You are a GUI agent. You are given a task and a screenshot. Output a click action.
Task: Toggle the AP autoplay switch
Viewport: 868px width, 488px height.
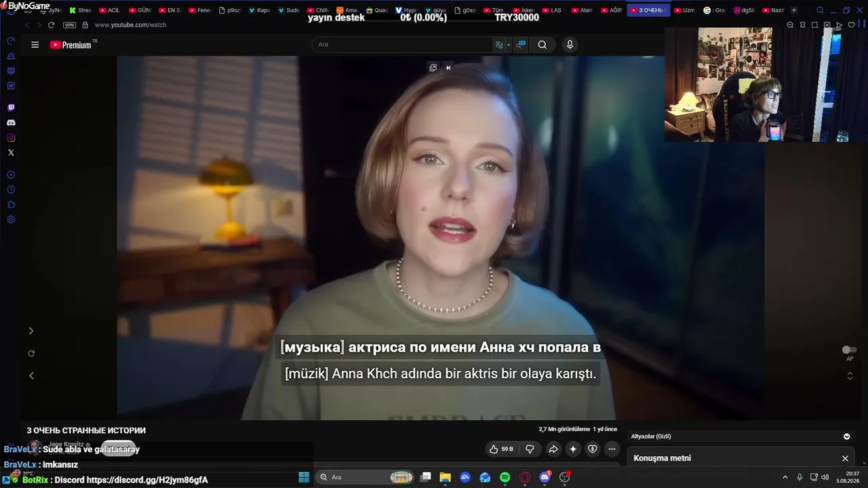coord(849,350)
